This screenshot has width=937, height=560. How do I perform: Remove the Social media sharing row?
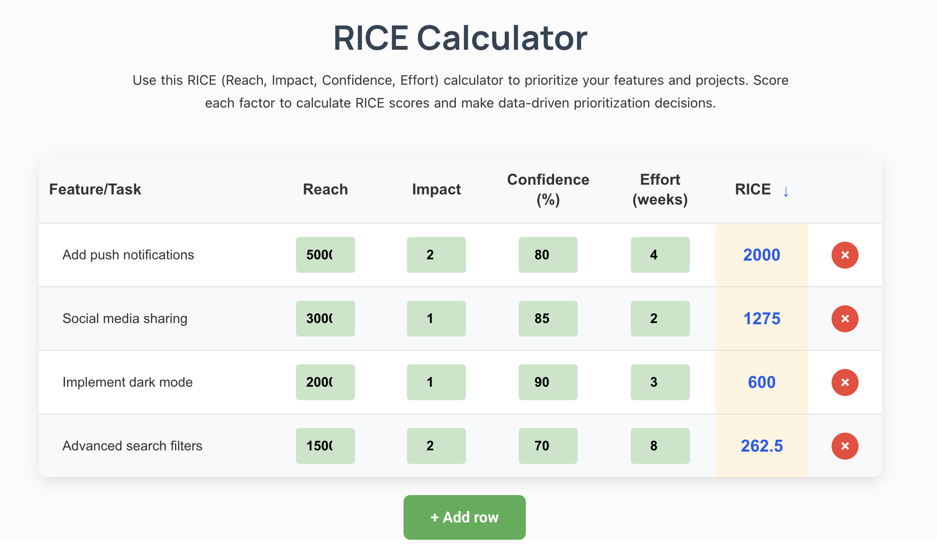[x=845, y=319]
